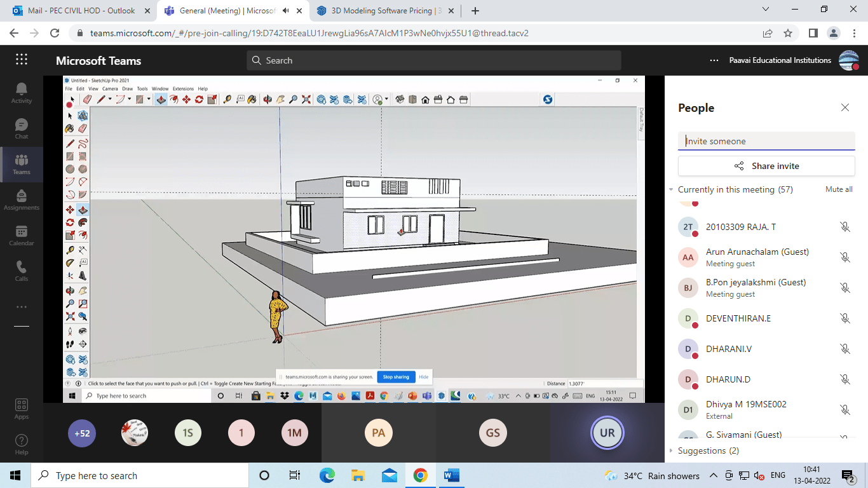868x488 pixels.
Task: Toggle microphone for DEVENTHIRAN.E
Action: pyautogui.click(x=844, y=318)
